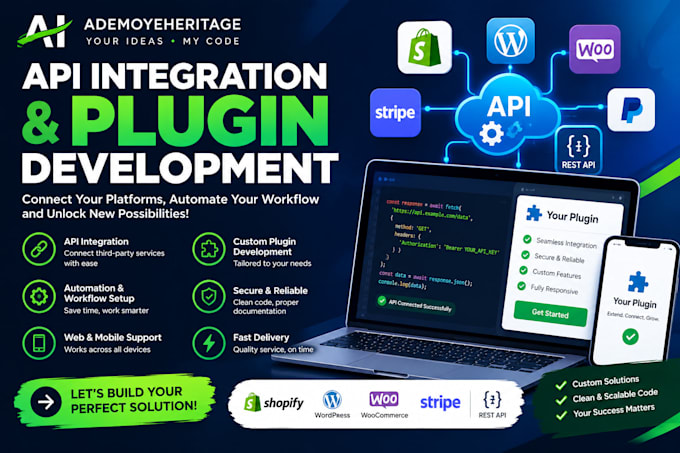Click the Custom Features check mark
680x453 pixels.
(x=523, y=270)
